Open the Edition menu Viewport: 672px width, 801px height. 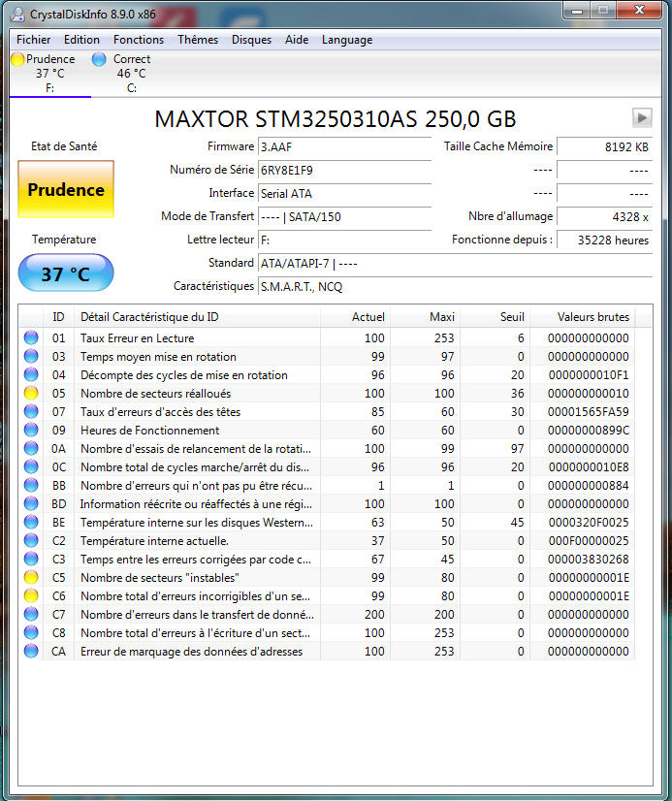coord(81,40)
